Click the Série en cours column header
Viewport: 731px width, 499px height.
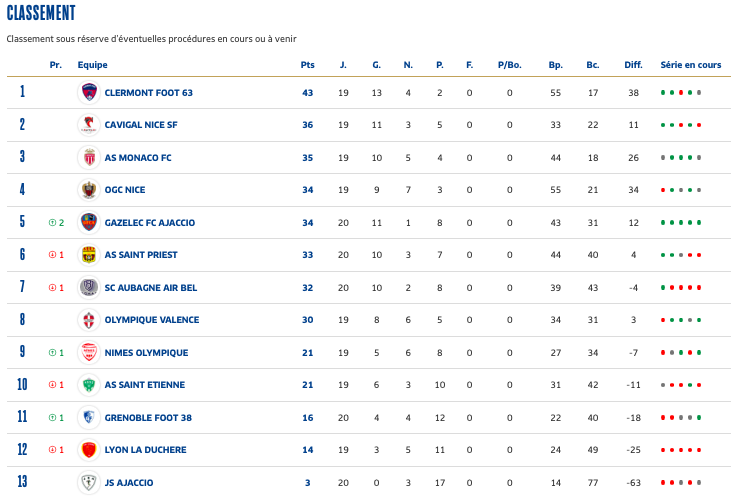point(690,65)
